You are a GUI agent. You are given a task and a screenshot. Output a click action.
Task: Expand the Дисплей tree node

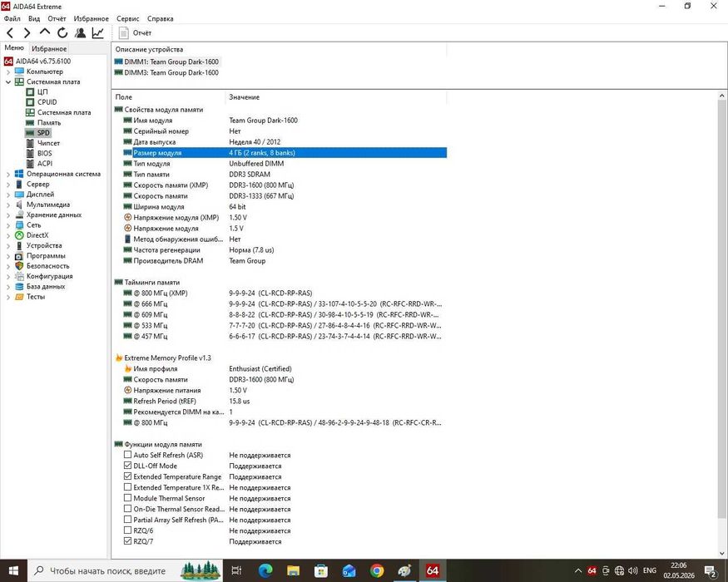[x=7, y=195]
